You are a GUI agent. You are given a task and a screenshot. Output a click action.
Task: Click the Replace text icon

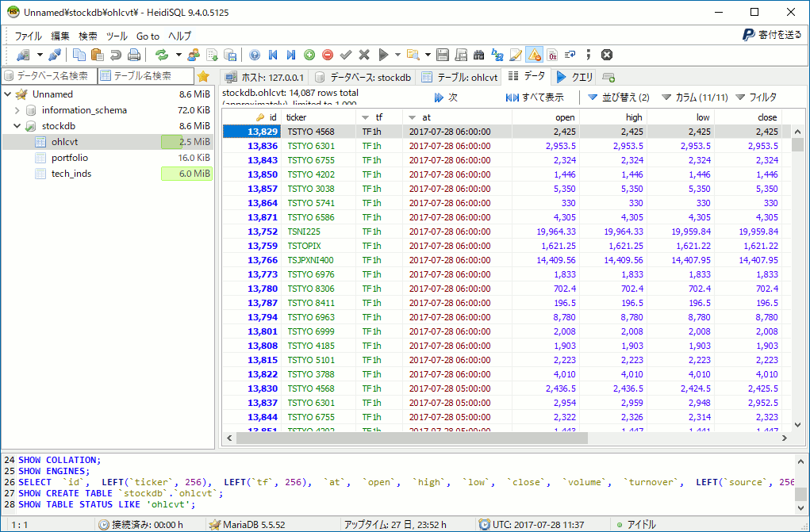tap(497, 55)
